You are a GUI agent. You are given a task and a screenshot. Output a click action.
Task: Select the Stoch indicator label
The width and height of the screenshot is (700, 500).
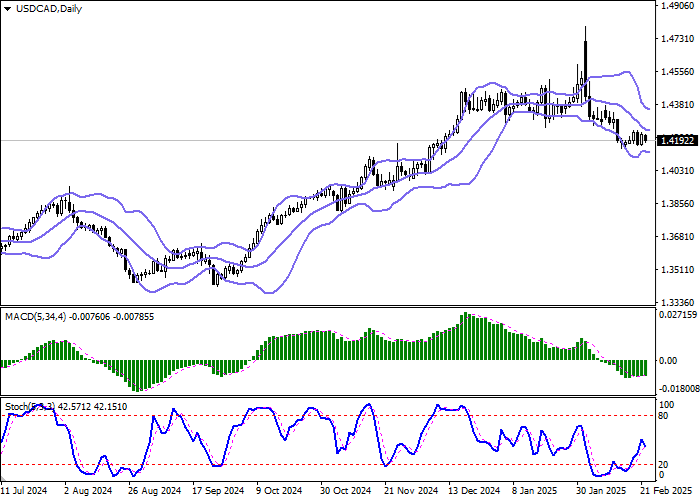(x=20, y=406)
